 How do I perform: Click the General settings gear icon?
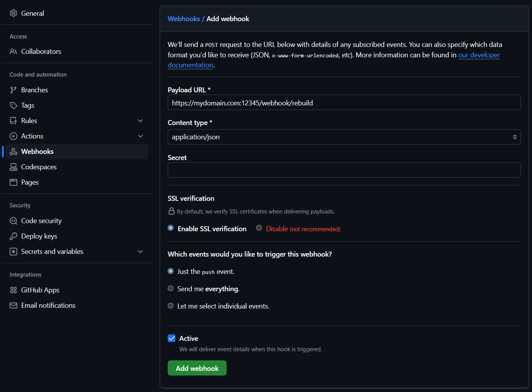click(13, 13)
